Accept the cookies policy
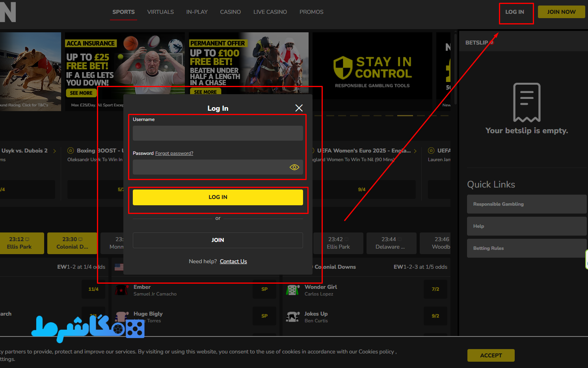Screen dimensions: 588x368 tap(491, 355)
